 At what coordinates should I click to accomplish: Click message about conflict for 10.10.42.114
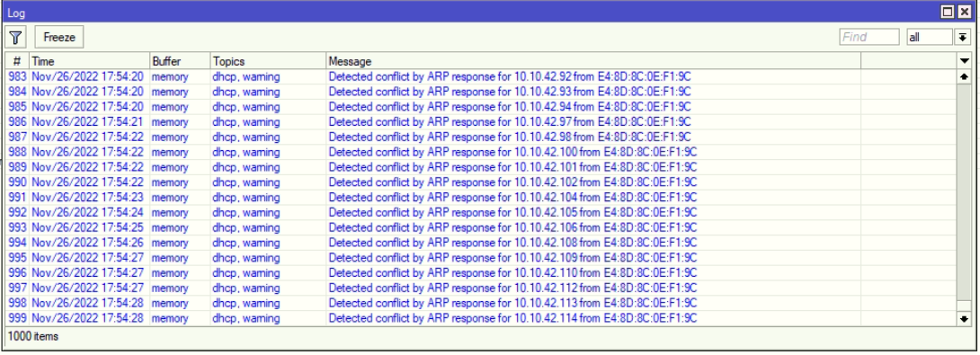pyautogui.click(x=513, y=319)
